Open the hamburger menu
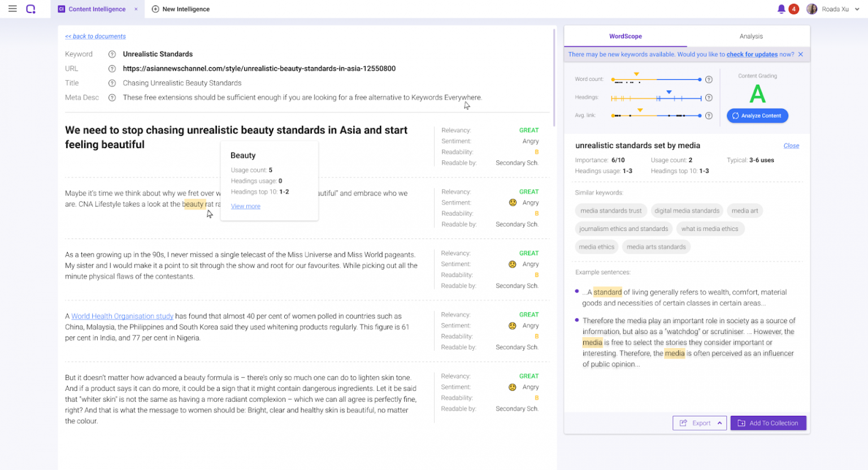The image size is (868, 470). point(12,9)
